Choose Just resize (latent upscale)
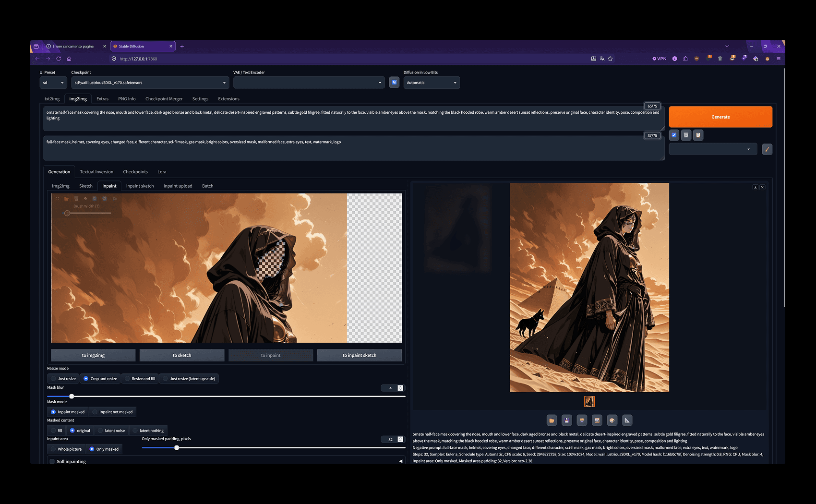Screen dimensions: 816x504 [x=189, y=379]
